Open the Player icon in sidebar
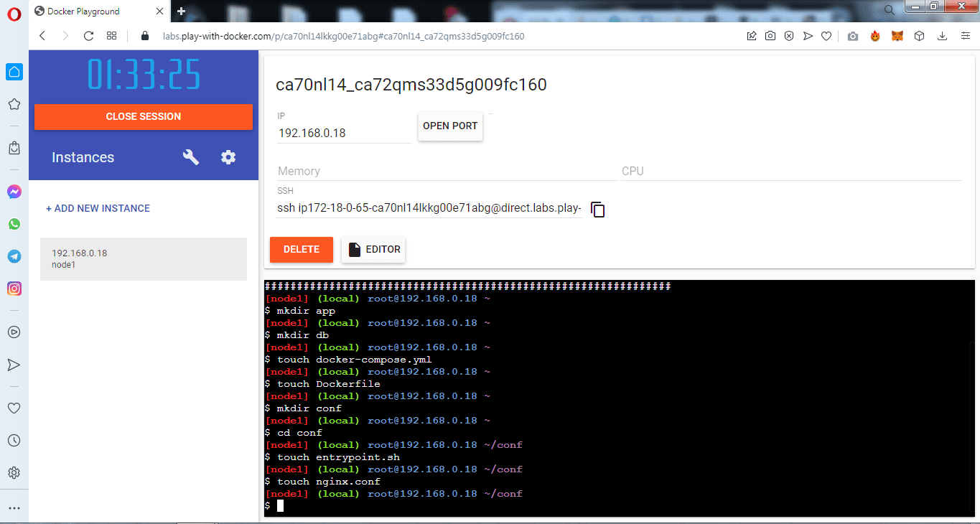This screenshot has width=980, height=524. point(14,332)
